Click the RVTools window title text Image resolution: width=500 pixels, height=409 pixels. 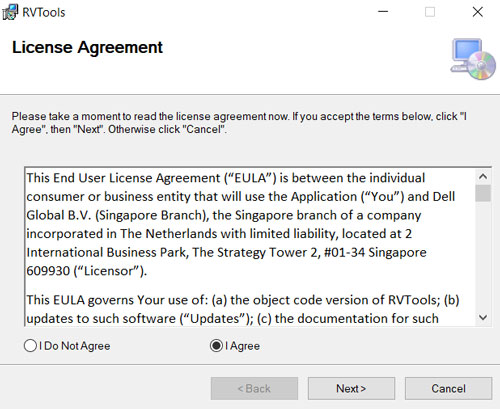click(44, 13)
